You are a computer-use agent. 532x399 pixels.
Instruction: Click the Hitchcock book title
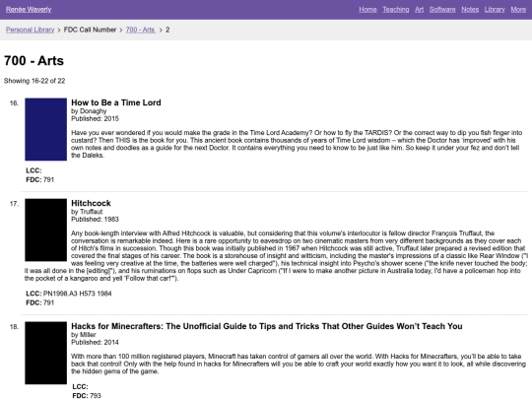[91, 203]
